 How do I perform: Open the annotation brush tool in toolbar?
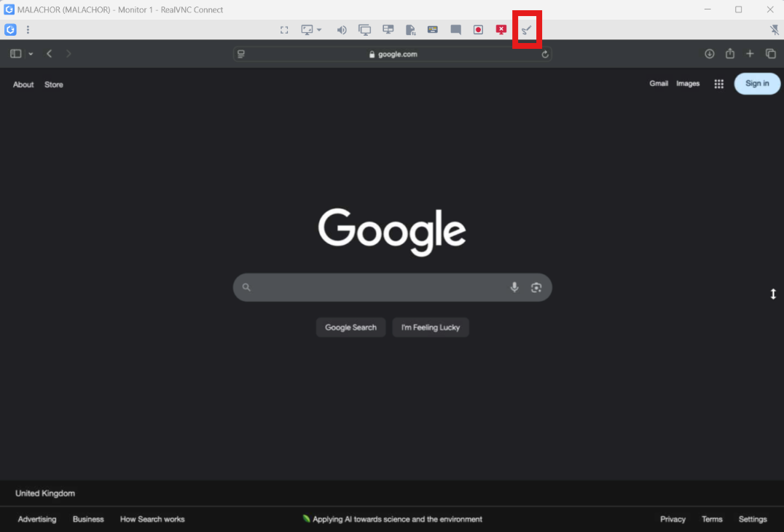click(527, 30)
